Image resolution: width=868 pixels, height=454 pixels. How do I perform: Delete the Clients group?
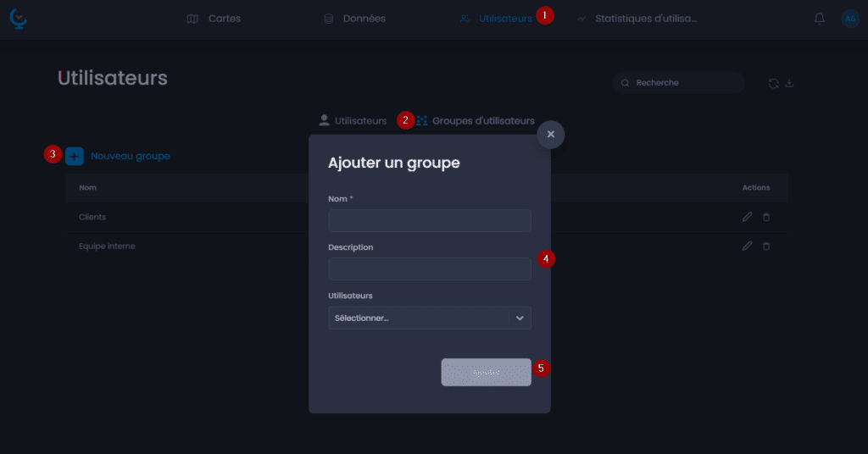766,217
